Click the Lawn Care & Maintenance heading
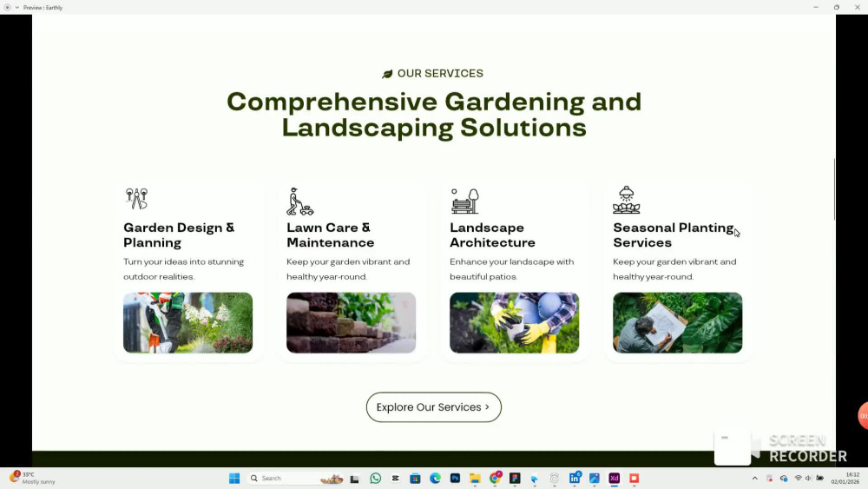The height and width of the screenshot is (489, 868). [330, 235]
